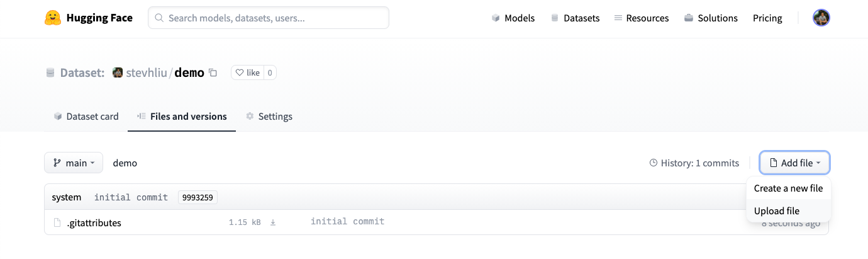Expand the Add file dropdown
Viewport: 868px width, 259px height.
click(794, 163)
